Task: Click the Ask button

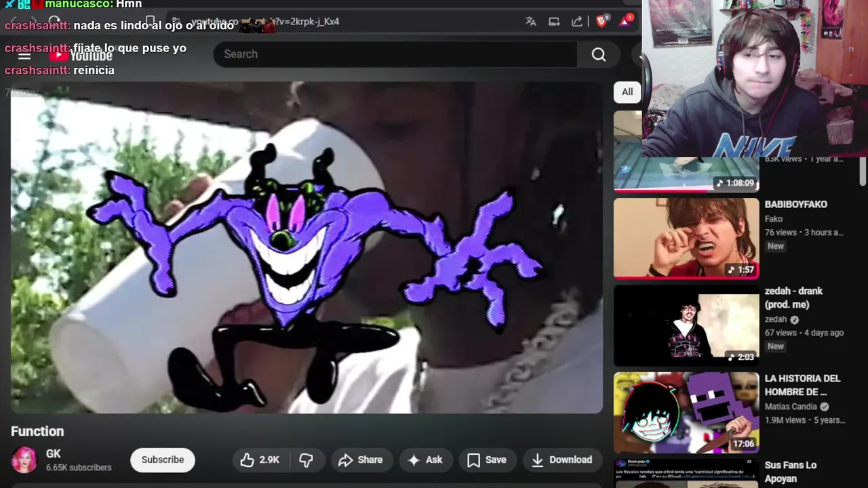Action: [x=425, y=460]
